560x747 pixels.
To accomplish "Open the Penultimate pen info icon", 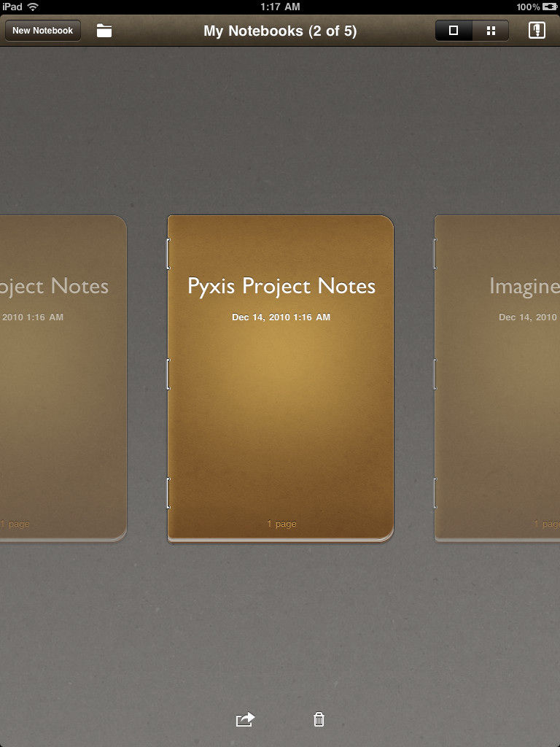I will tap(537, 31).
